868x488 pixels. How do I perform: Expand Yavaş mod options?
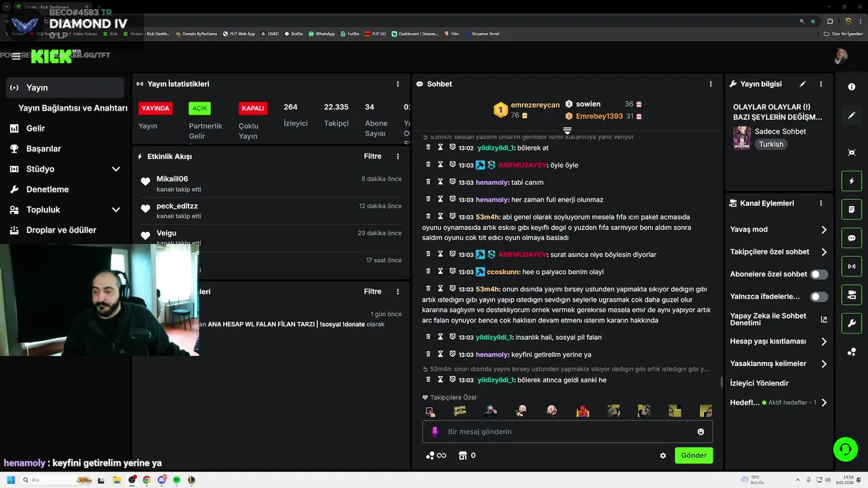[x=778, y=230]
